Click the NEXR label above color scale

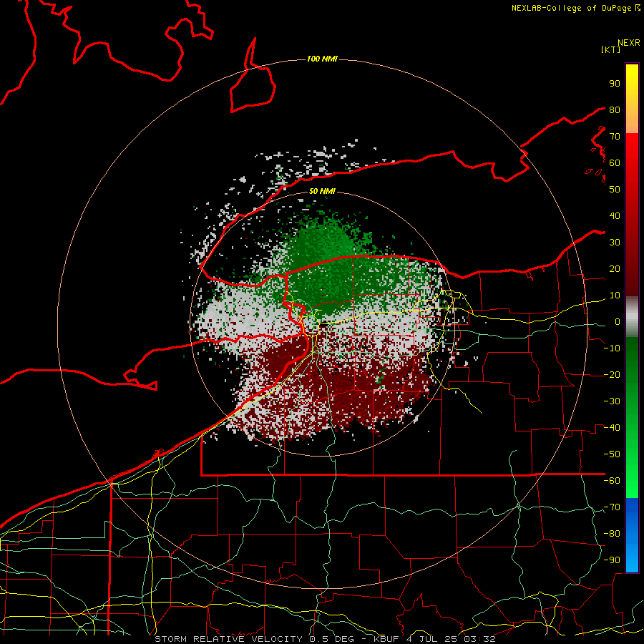629,43
